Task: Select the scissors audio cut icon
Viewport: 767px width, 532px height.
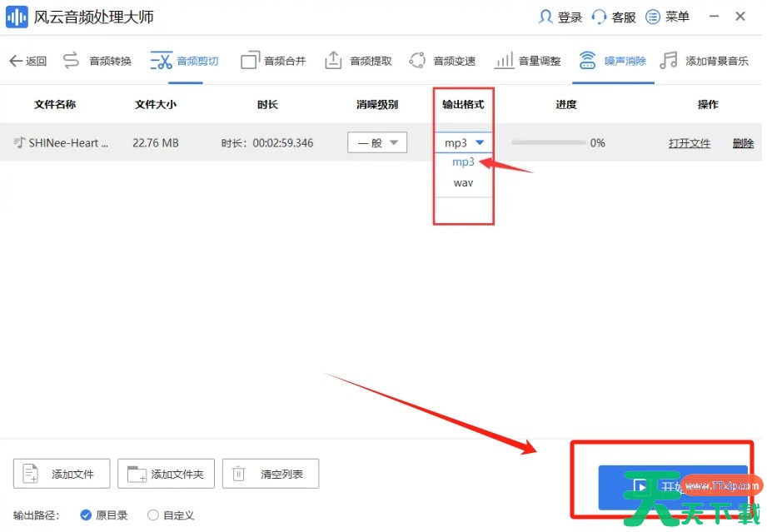Action: point(161,61)
